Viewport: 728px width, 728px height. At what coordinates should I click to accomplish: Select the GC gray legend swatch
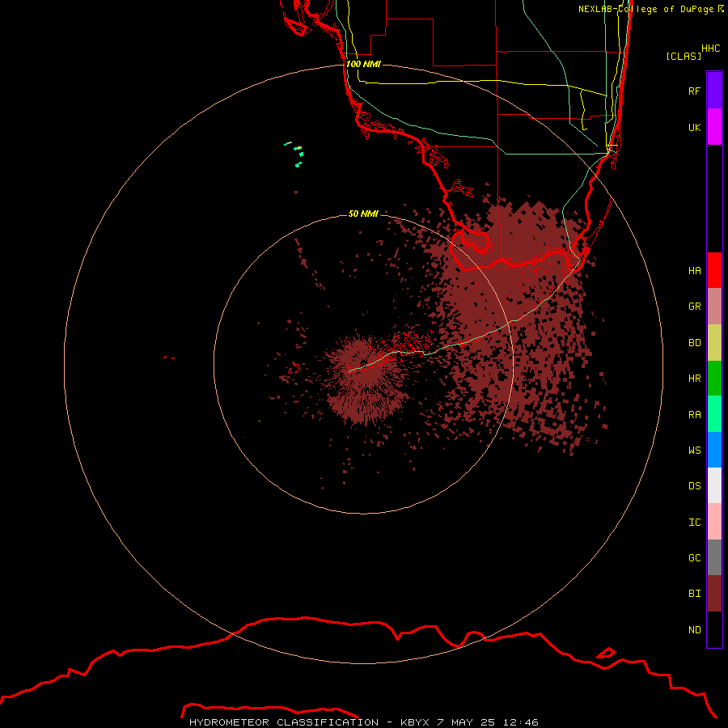click(714, 557)
